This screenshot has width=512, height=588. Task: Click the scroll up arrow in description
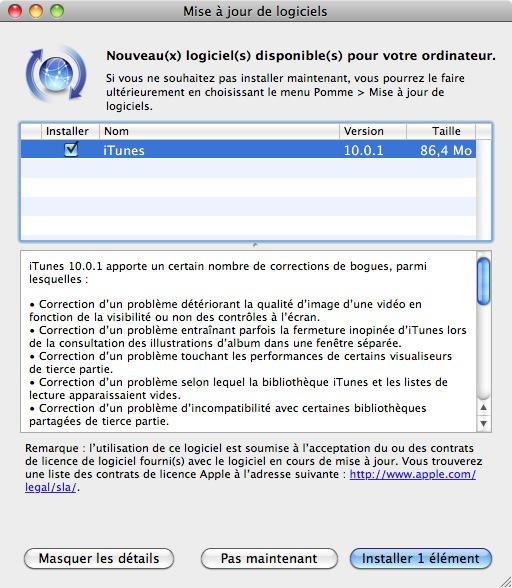(483, 407)
